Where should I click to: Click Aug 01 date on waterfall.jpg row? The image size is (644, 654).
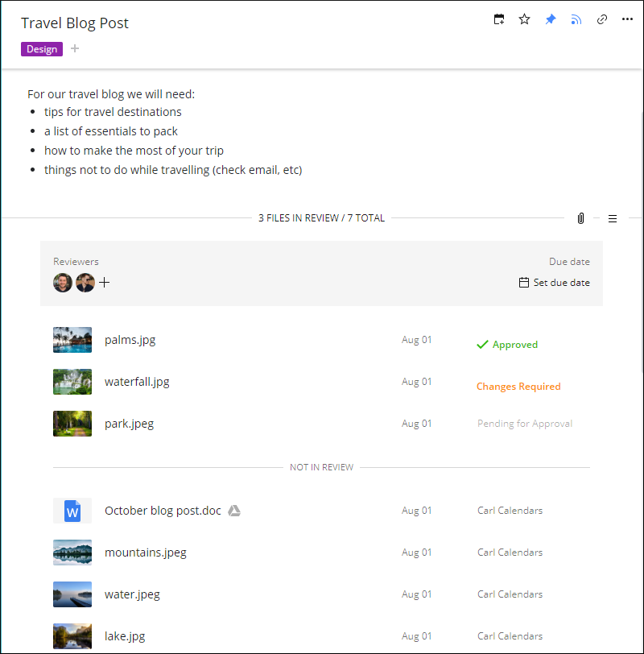coord(416,382)
